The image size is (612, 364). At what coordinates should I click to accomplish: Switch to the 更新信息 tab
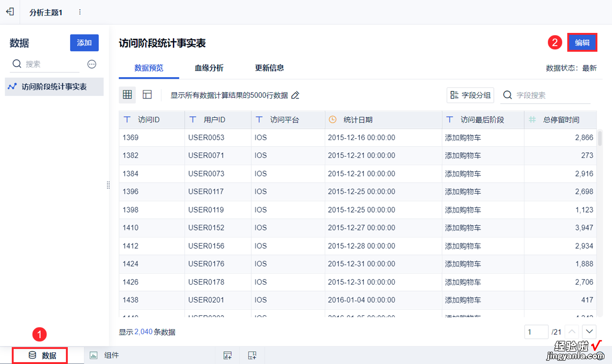(269, 68)
